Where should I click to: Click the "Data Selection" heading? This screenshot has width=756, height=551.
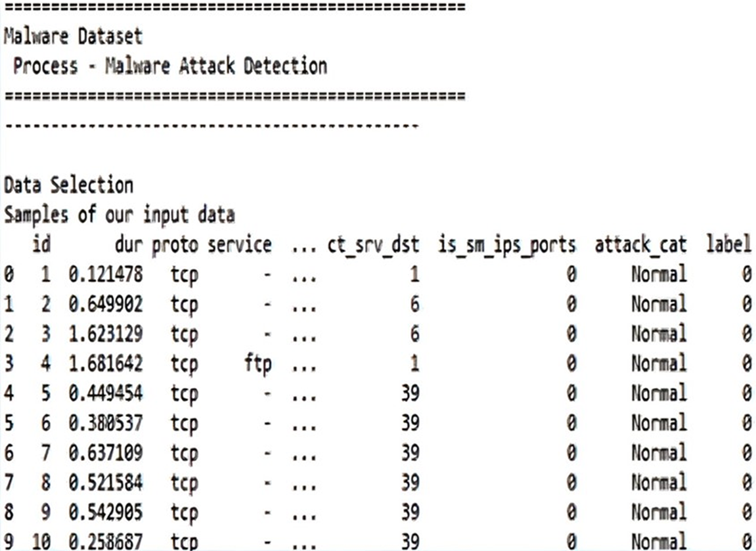(68, 186)
